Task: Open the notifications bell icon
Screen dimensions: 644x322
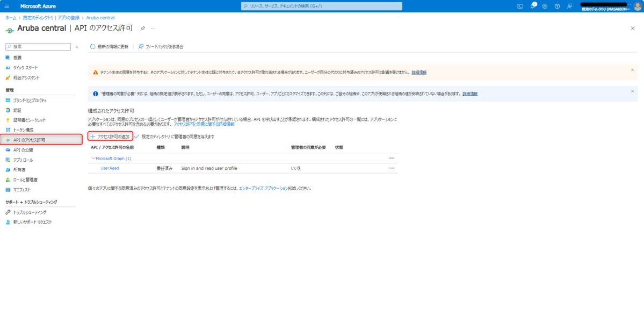Action: (x=532, y=6)
